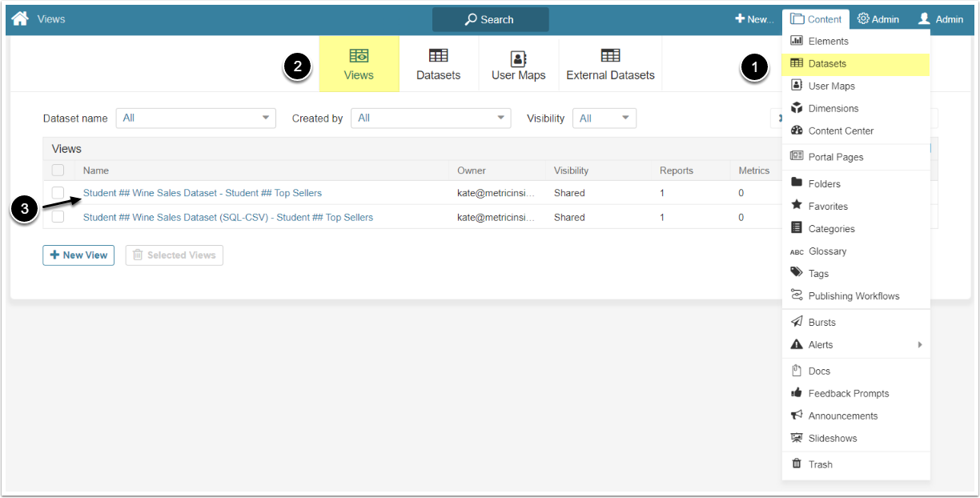Image resolution: width=980 pixels, height=498 pixels.
Task: Click the New View button
Action: point(78,255)
